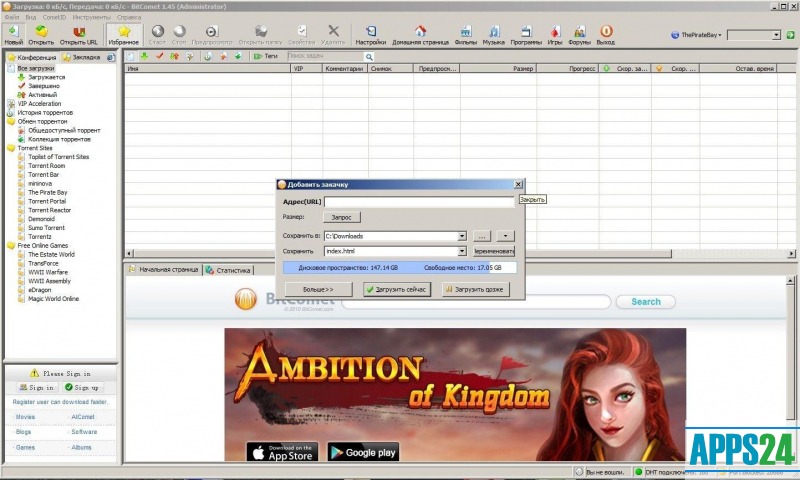Click the Загрузить сейчас button
Image resolution: width=800 pixels, height=480 pixels.
click(396, 289)
